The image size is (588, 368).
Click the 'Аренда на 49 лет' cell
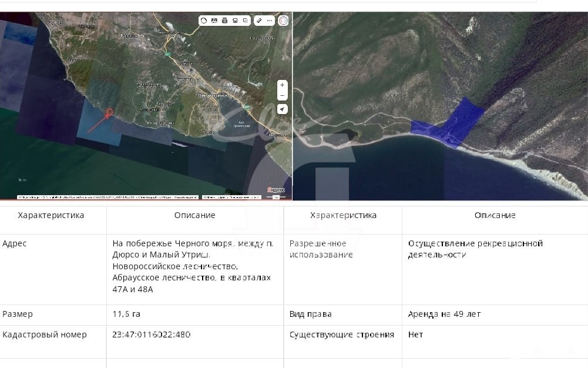point(444,315)
